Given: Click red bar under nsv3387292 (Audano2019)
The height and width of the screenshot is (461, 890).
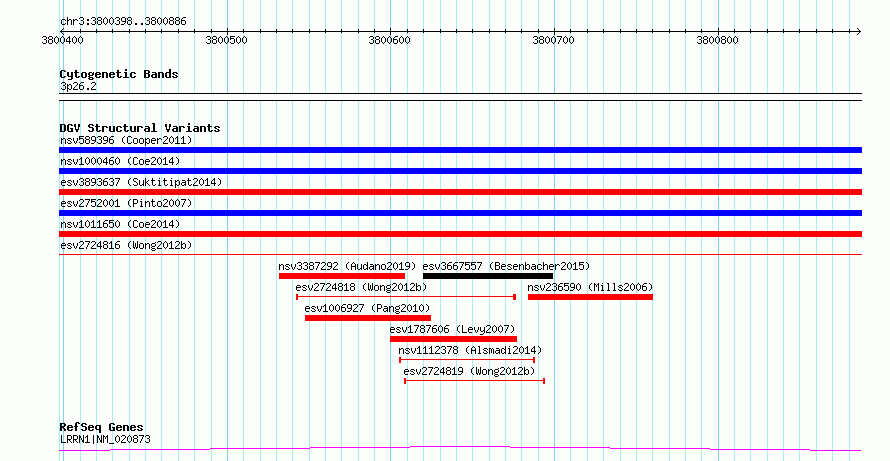Looking at the screenshot, I should coord(342,276).
